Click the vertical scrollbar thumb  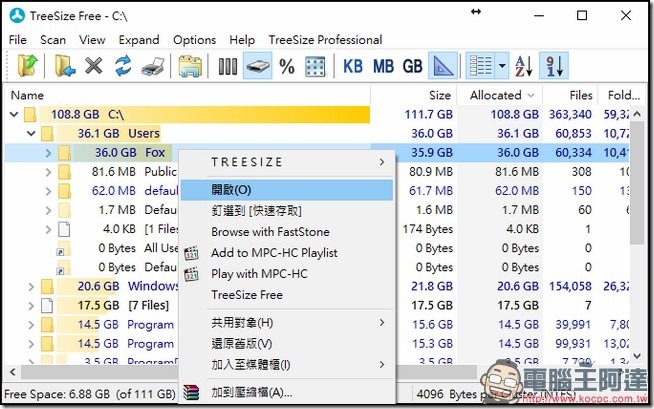pyautogui.click(x=637, y=182)
